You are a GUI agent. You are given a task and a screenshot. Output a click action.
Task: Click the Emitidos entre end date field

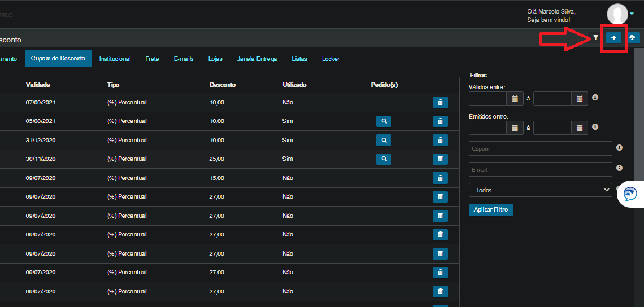coord(552,128)
